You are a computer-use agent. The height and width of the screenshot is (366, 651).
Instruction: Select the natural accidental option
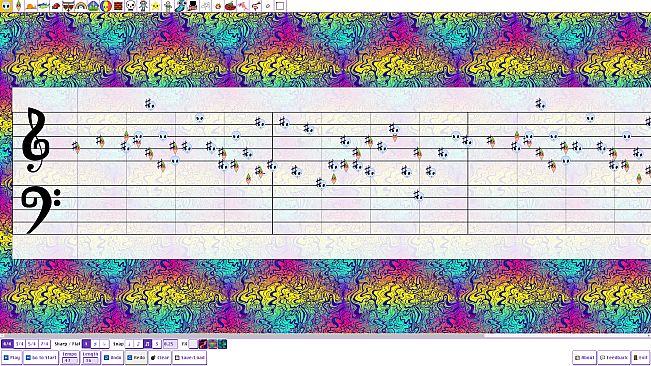coord(86,344)
